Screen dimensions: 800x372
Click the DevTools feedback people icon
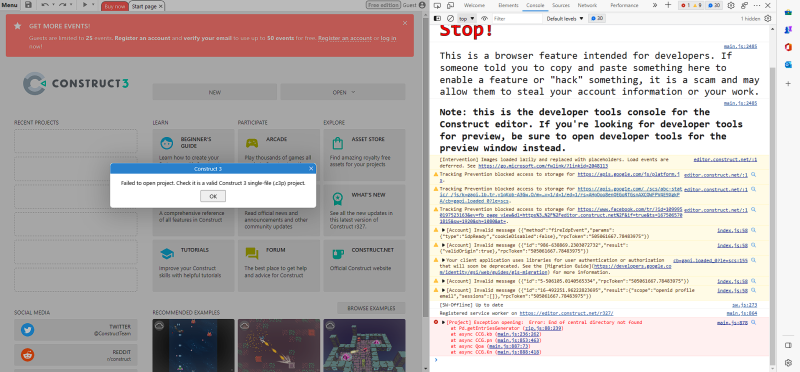tap(744, 5)
